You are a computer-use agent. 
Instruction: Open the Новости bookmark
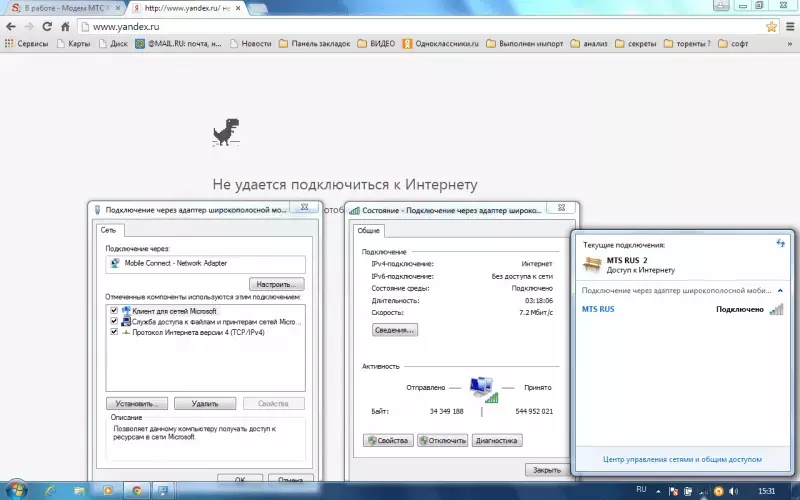(251, 44)
